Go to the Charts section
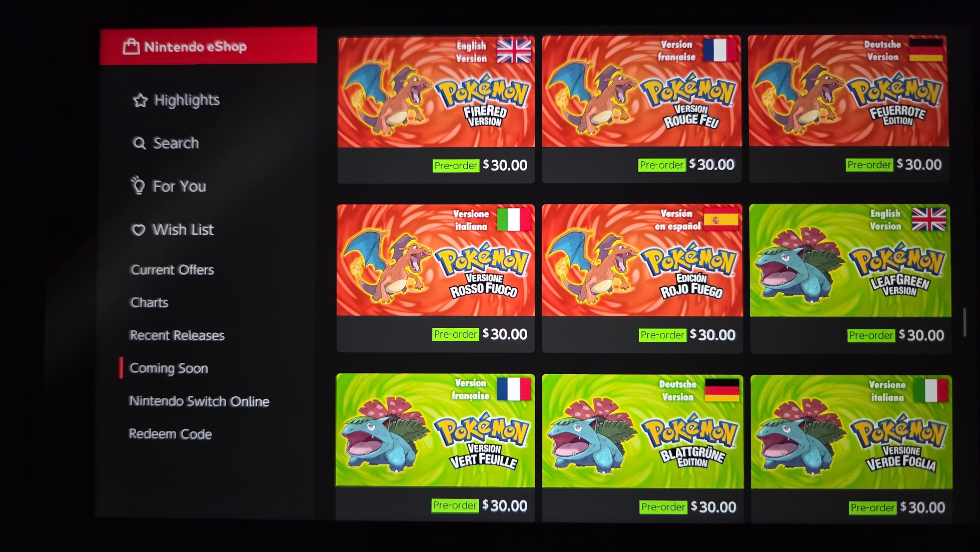The width and height of the screenshot is (980, 552). (149, 302)
